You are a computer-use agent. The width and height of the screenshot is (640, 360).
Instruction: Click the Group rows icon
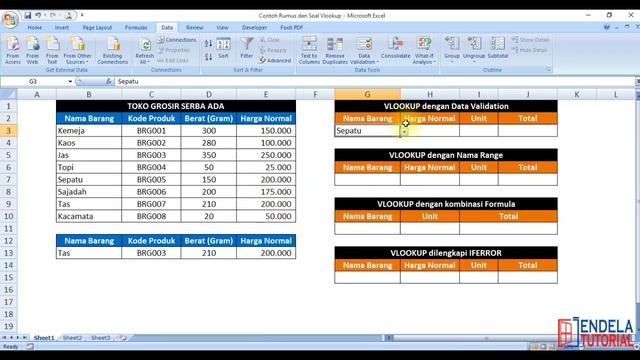point(452,44)
